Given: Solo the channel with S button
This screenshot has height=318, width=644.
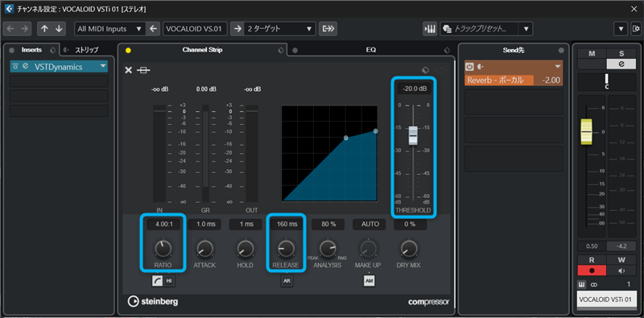Looking at the screenshot, I should click(x=621, y=53).
